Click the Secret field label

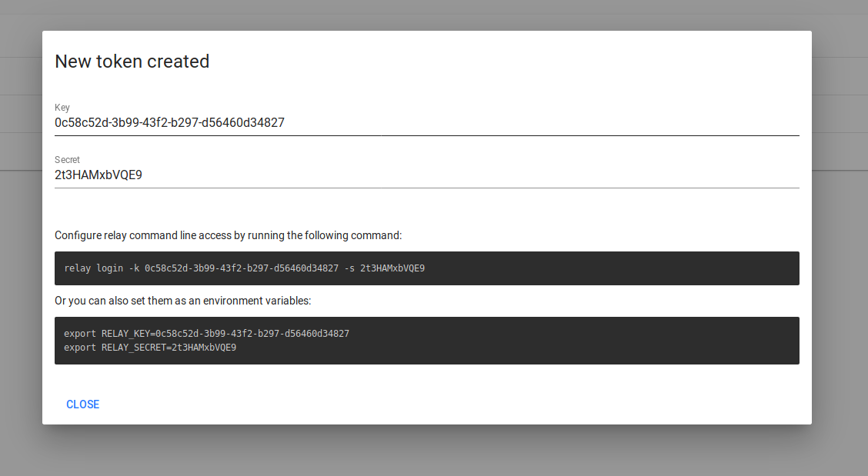(x=67, y=159)
